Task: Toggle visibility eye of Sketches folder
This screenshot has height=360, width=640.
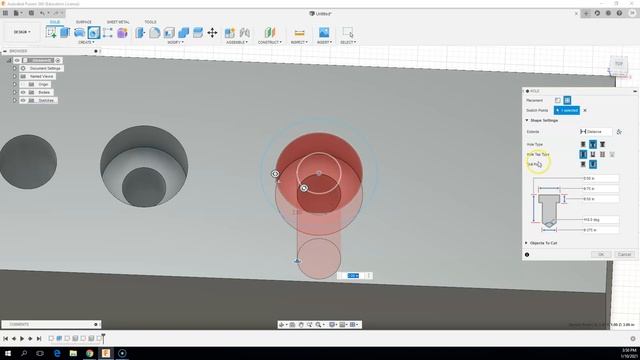Action: 23,100
